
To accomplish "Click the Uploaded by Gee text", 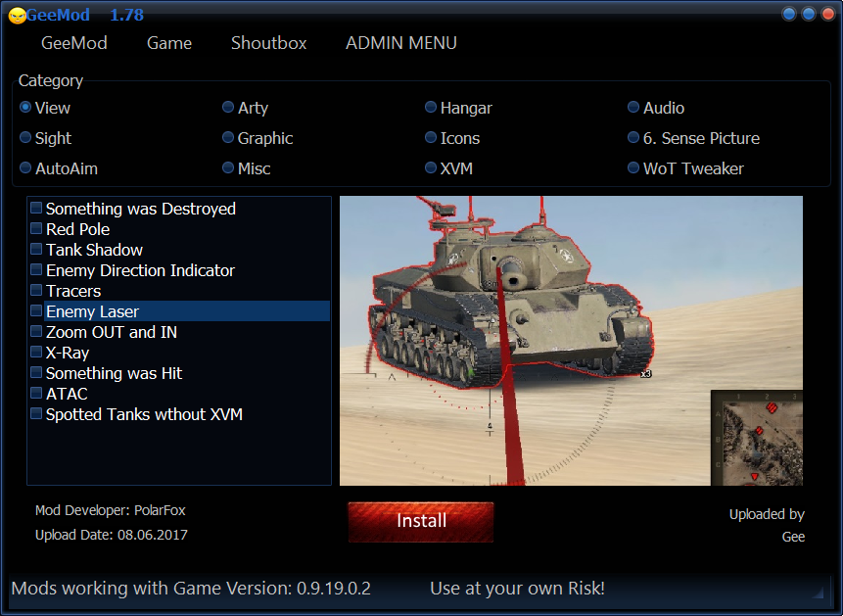I will pyautogui.click(x=767, y=526).
